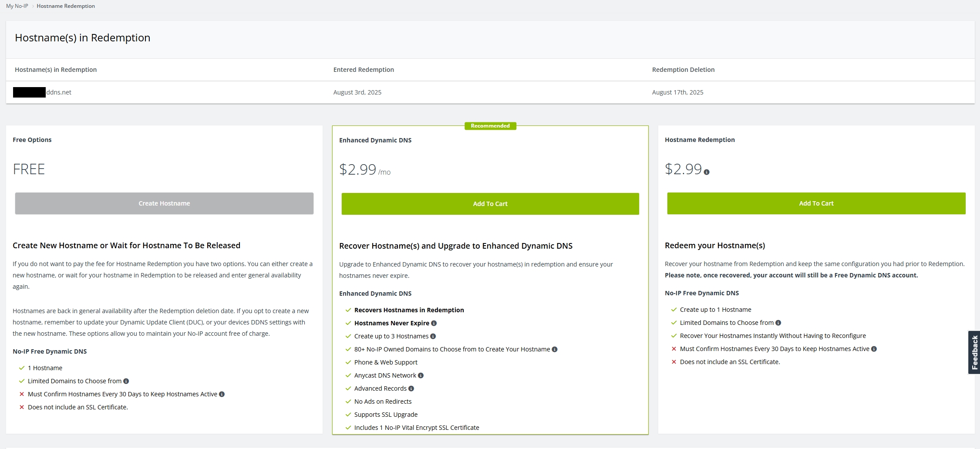The width and height of the screenshot is (980, 449).
Task: Click Hostname Redemption breadcrumb
Action: click(x=66, y=6)
